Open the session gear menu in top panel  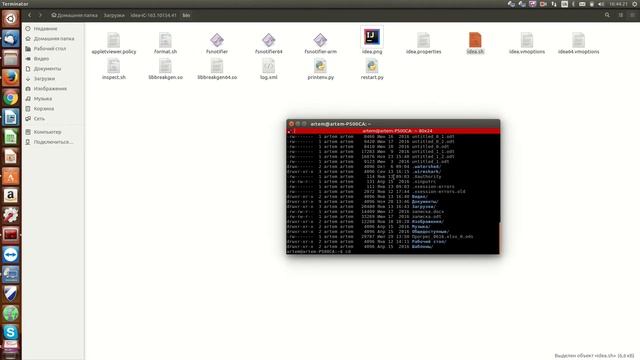coord(635,4)
